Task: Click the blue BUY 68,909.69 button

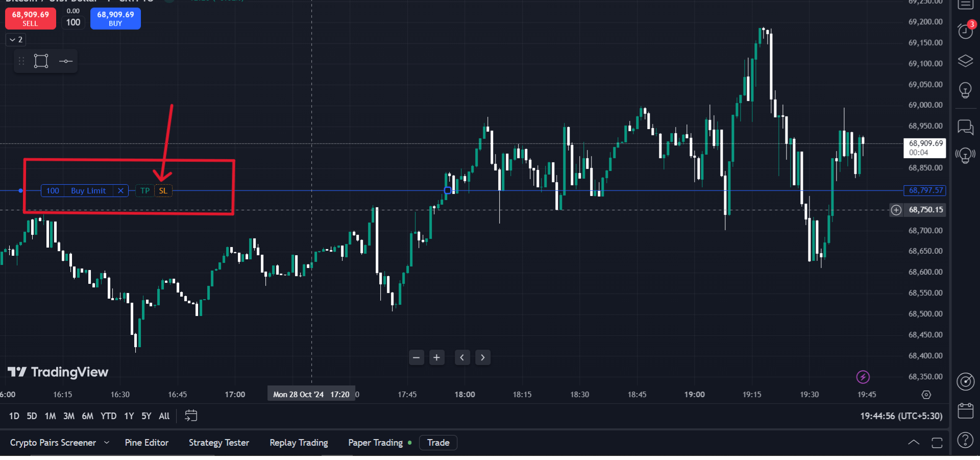Action: 115,18
